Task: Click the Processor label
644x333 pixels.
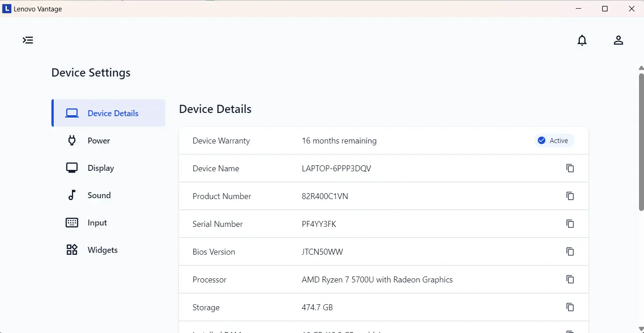Action: [209, 280]
